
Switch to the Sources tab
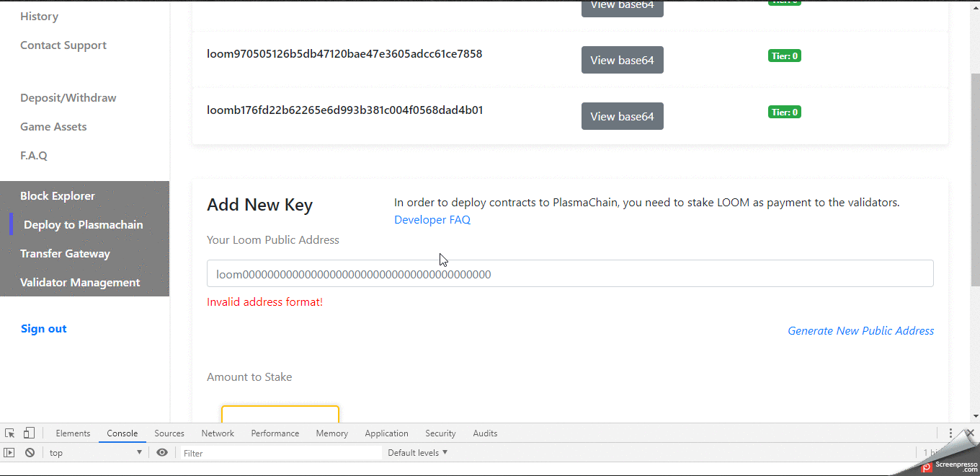tap(169, 433)
